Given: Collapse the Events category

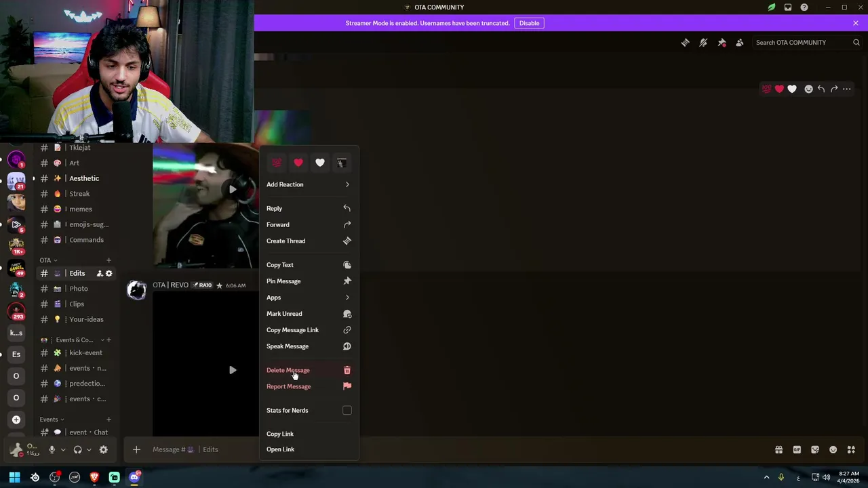Looking at the screenshot, I should click(x=52, y=420).
